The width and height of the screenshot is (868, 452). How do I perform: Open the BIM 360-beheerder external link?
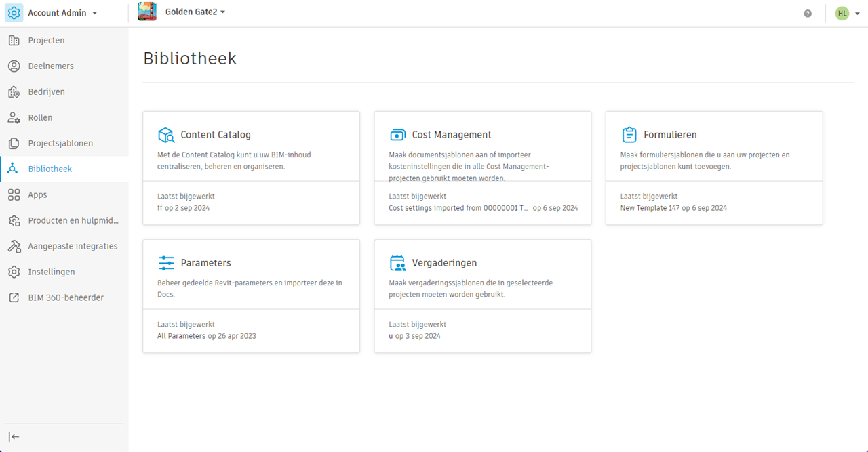[66, 297]
